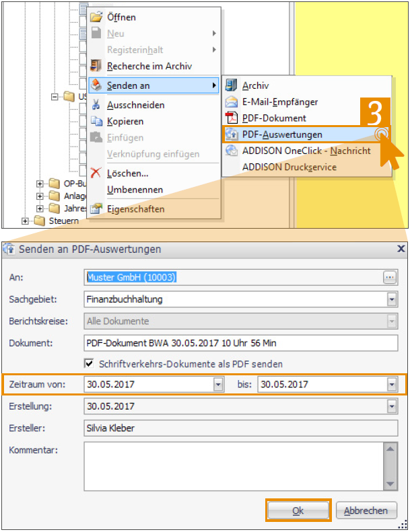Click the Ersteller field Silvia Kleber
The height and width of the screenshot is (532, 410).
pos(241,428)
